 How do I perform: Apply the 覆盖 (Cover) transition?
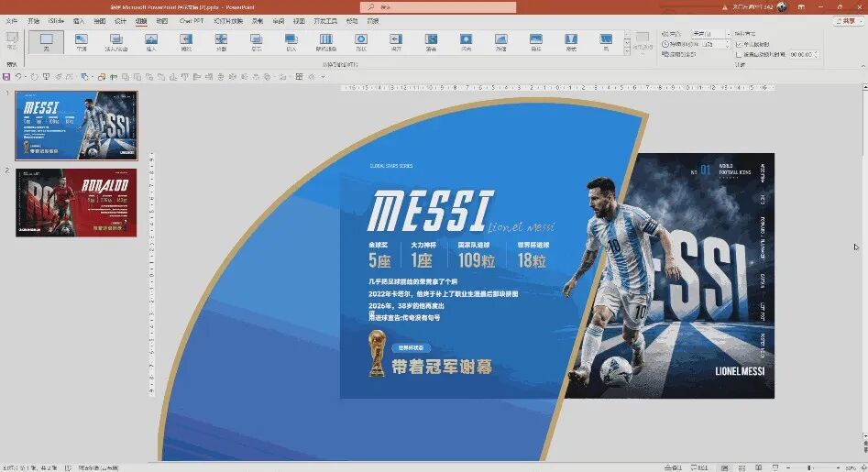pos(431,42)
